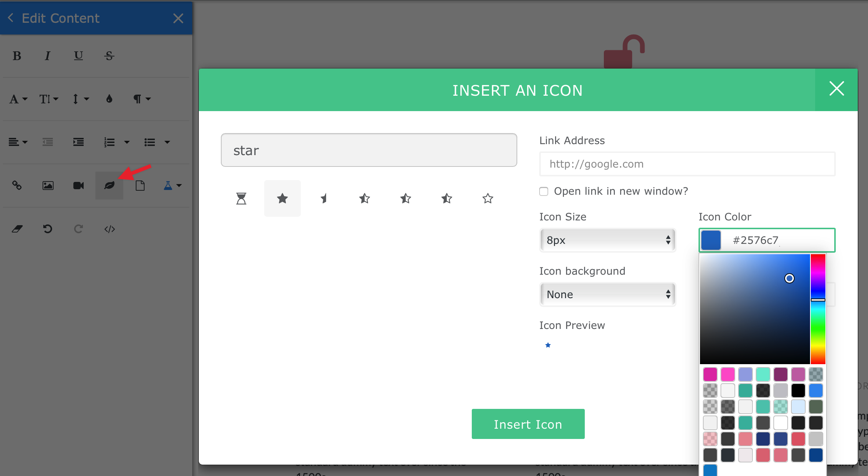Image resolution: width=868 pixels, height=476 pixels.
Task: Toggle strikethrough formatting
Action: (109, 56)
